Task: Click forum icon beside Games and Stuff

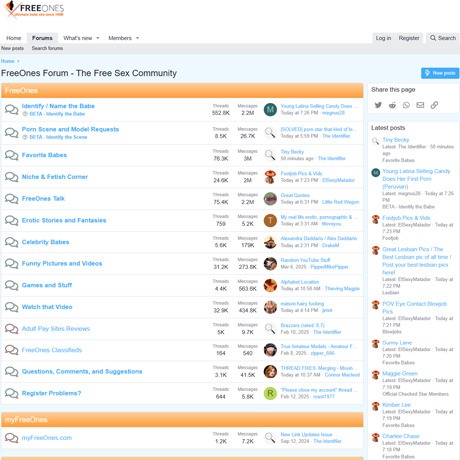Action: click(x=12, y=285)
